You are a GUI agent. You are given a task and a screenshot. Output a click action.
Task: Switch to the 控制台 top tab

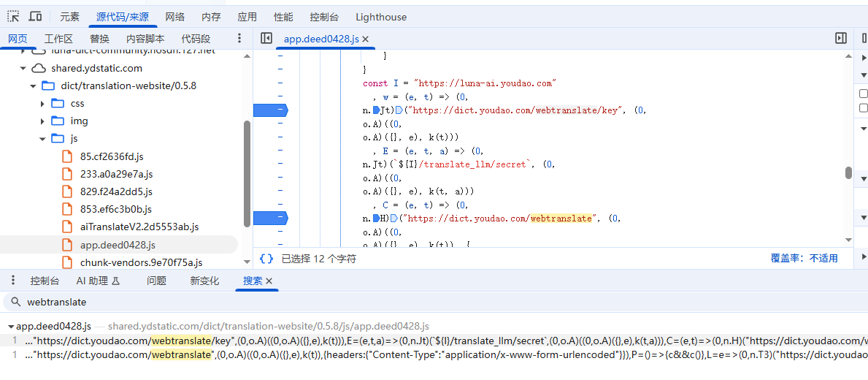(x=324, y=17)
